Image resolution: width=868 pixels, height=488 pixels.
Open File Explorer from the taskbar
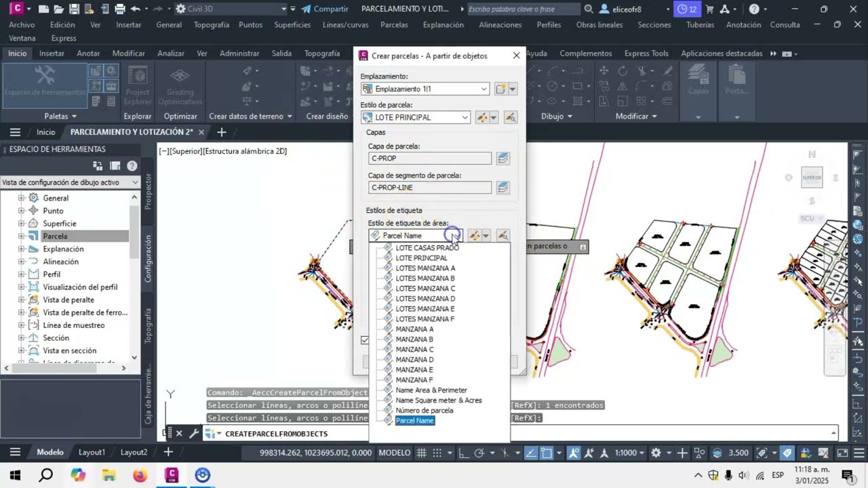(x=108, y=475)
